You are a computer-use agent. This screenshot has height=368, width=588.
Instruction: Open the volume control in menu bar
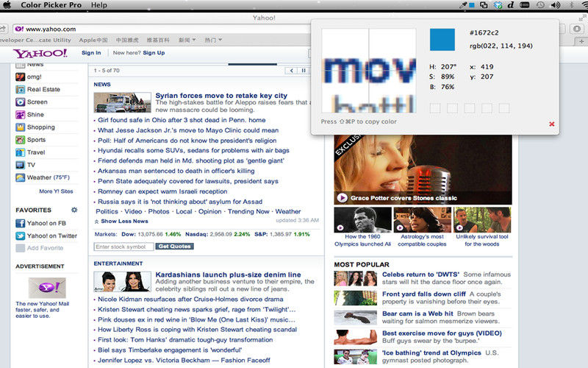[556, 5]
